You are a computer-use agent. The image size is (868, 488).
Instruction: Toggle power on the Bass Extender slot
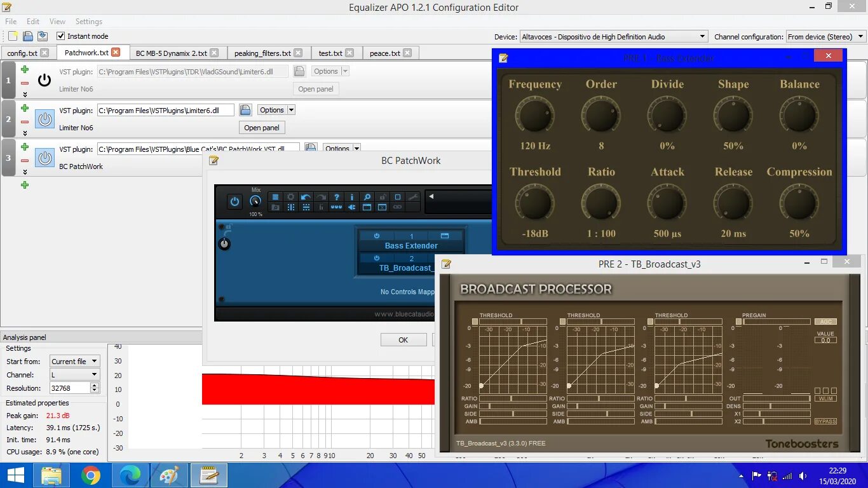click(377, 235)
